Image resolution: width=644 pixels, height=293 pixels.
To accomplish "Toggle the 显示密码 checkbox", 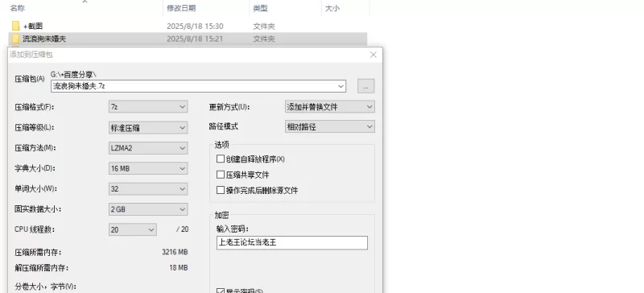I will (221, 291).
